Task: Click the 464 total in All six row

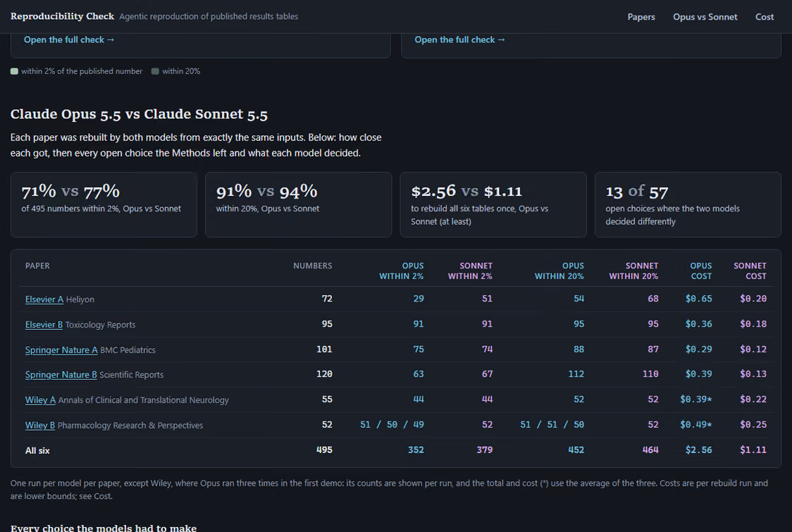Action: click(650, 450)
